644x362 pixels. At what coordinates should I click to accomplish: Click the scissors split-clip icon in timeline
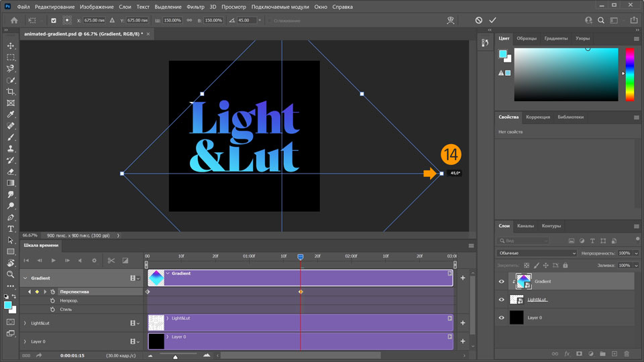pyautogui.click(x=111, y=260)
